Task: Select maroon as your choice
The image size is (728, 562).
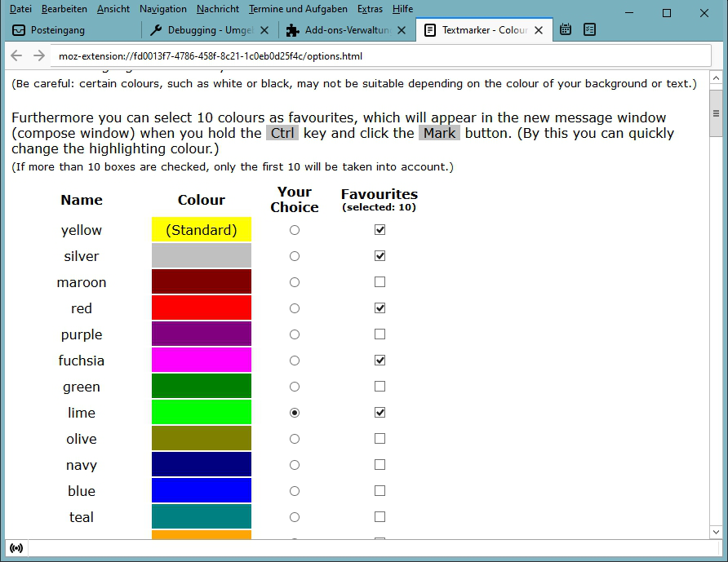Action: pyautogui.click(x=295, y=282)
